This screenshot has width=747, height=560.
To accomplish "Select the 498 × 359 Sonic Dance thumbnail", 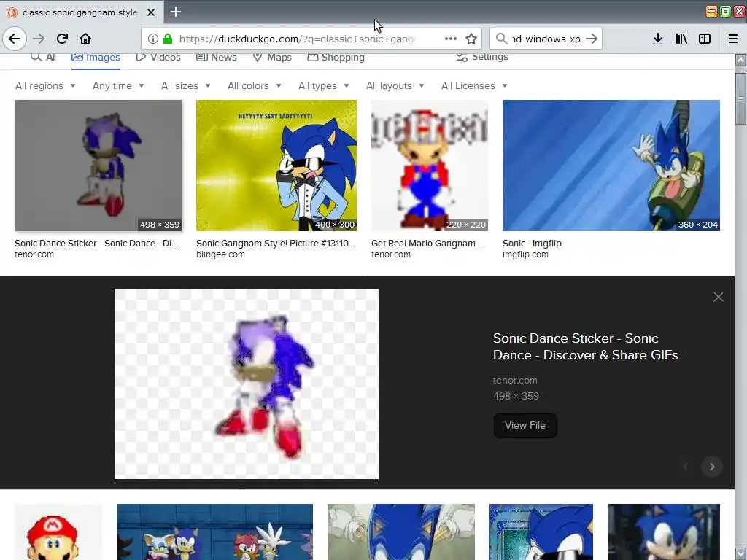I will [x=98, y=166].
